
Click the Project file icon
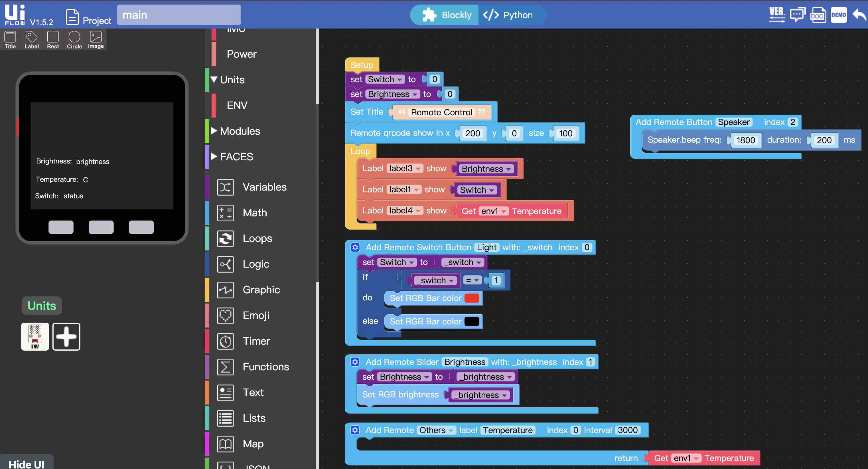click(x=72, y=17)
